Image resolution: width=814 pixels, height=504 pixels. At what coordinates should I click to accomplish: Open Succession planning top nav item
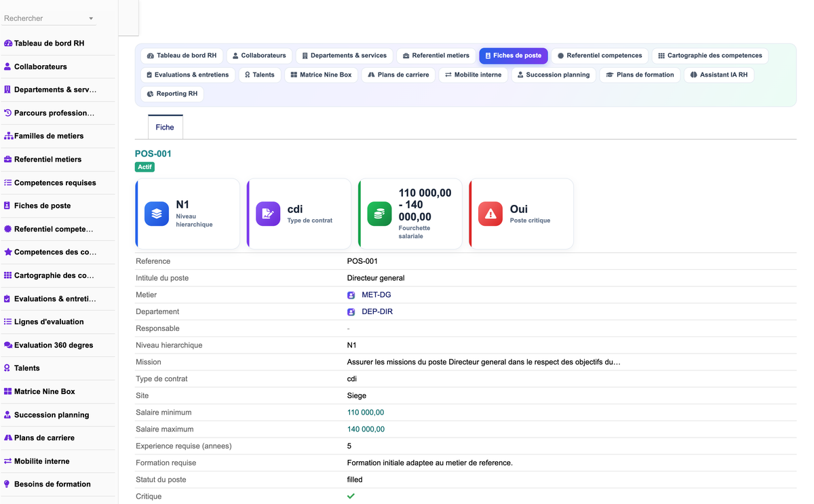(x=553, y=75)
